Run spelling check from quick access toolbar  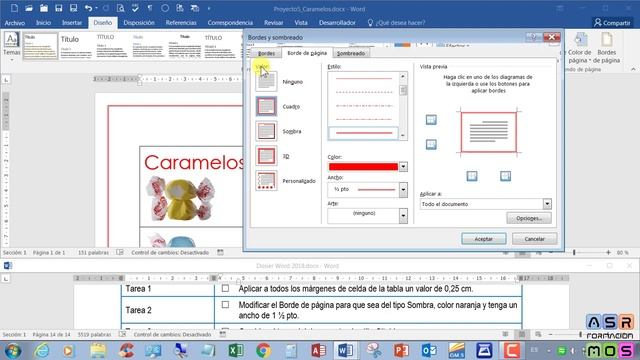(135, 8)
